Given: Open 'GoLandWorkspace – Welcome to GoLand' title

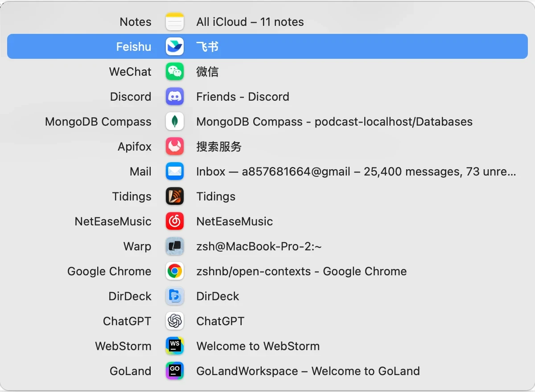Looking at the screenshot, I should pyautogui.click(x=308, y=371).
